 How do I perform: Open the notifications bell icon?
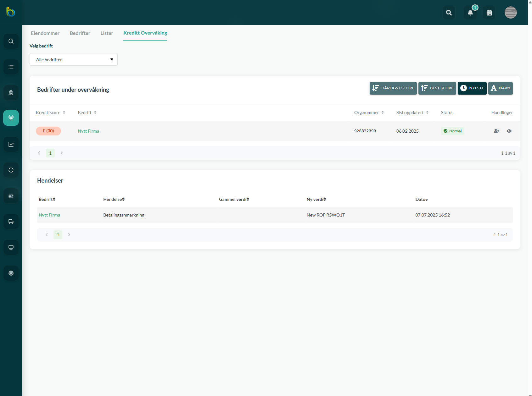[x=470, y=13]
